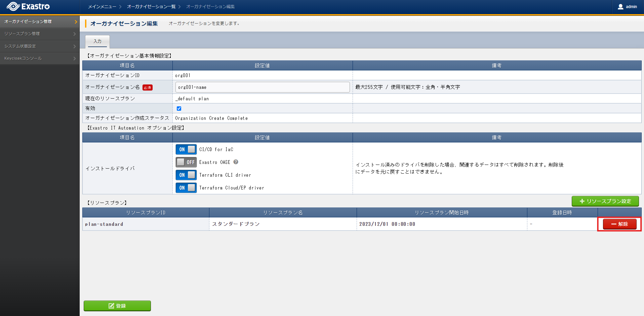Click the admin user avatar icon

(x=620, y=7)
